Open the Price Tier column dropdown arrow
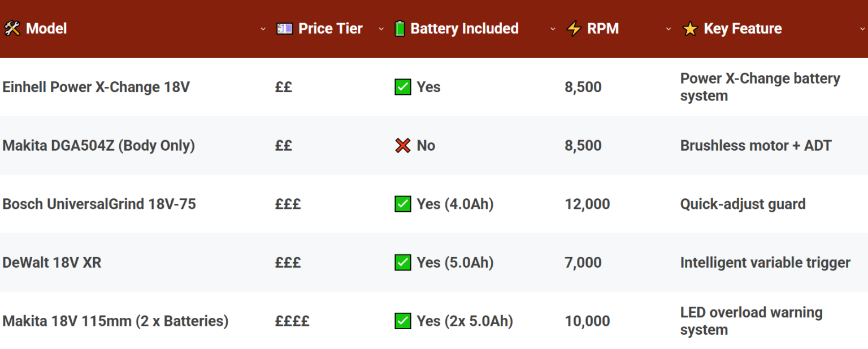This screenshot has width=868, height=349. pos(381,29)
